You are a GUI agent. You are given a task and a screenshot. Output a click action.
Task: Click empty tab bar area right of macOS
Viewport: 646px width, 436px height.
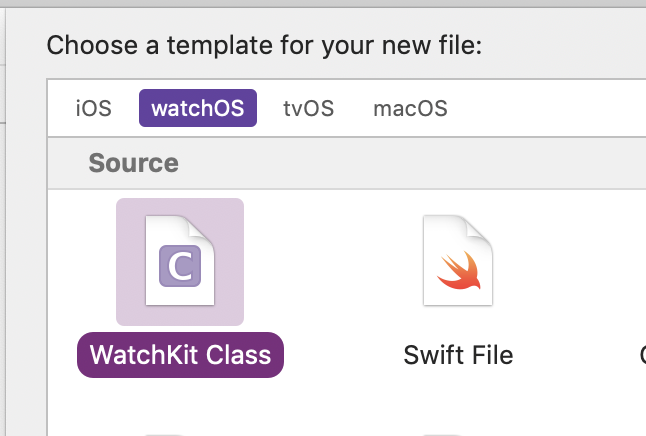click(x=550, y=108)
